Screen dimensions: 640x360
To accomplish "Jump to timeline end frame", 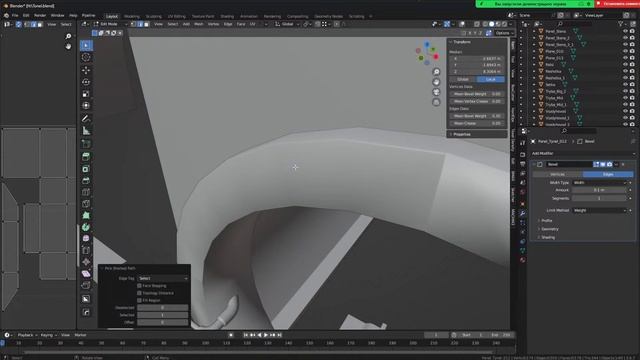I will click(280, 335).
